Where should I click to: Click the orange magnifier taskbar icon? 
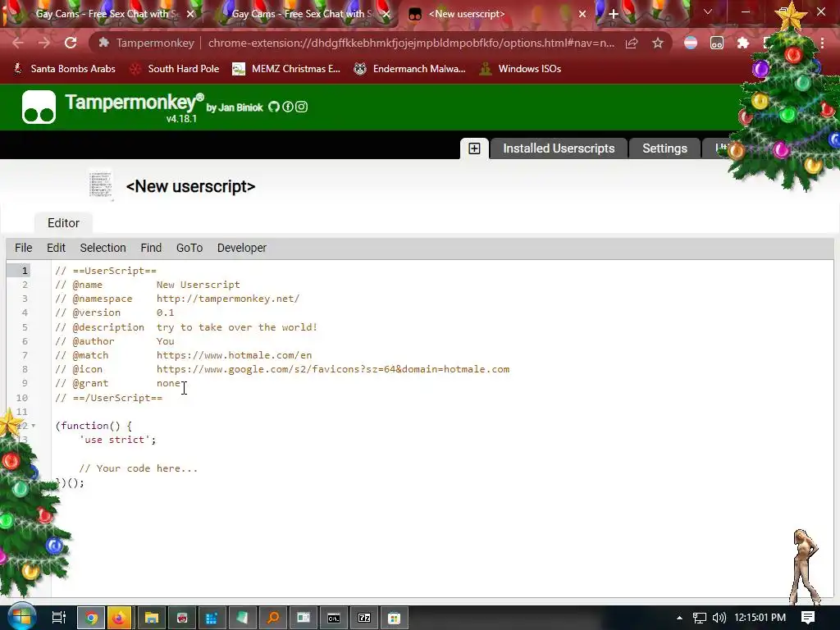coord(273,618)
